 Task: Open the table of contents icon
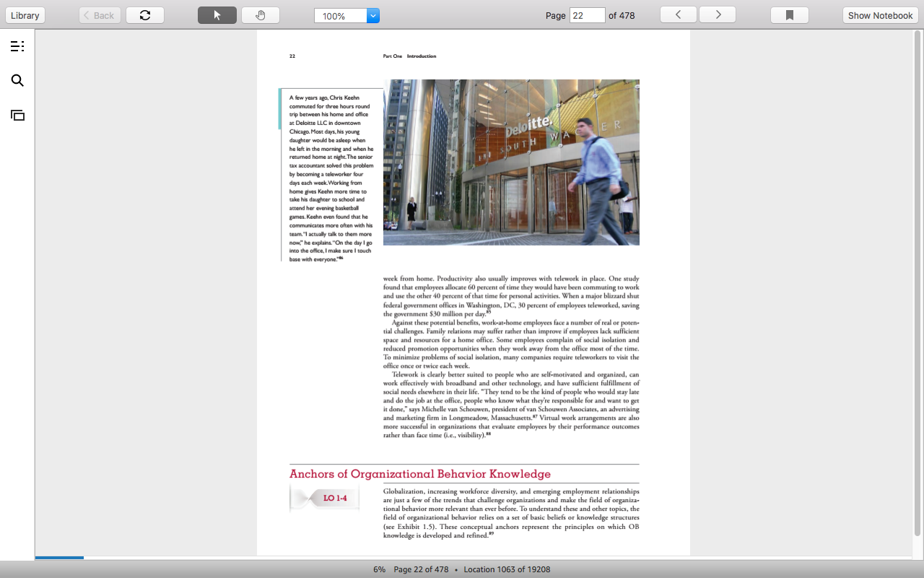(17, 46)
